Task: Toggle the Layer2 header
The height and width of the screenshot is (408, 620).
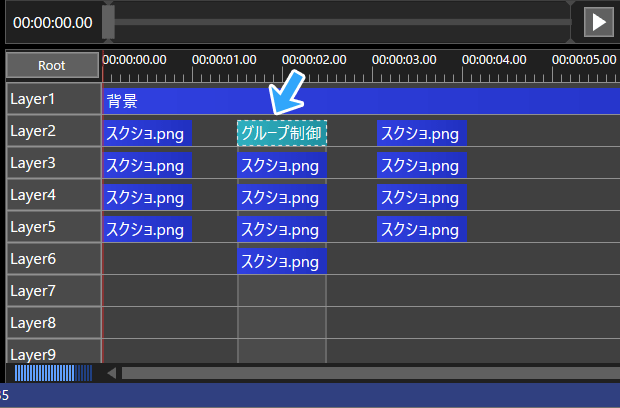Action: point(52,131)
